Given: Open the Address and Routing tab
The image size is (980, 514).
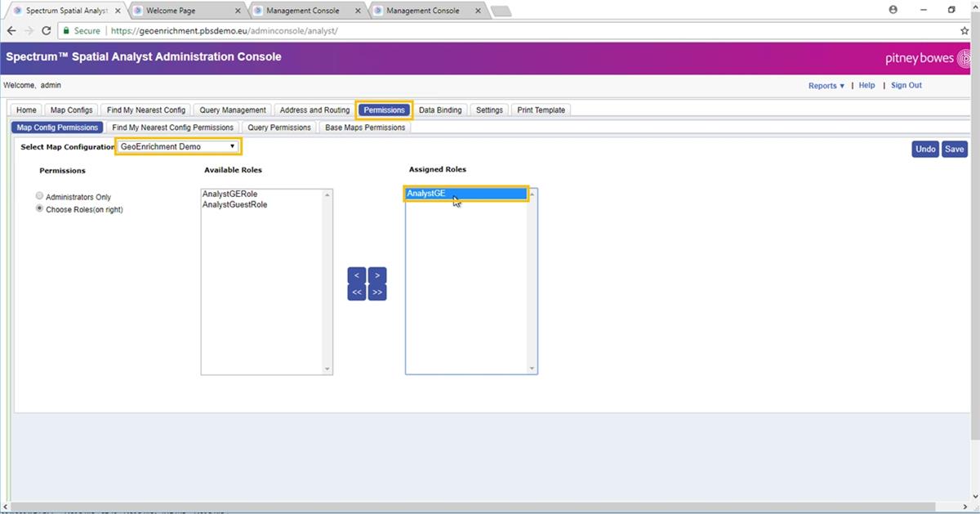Looking at the screenshot, I should (x=314, y=110).
